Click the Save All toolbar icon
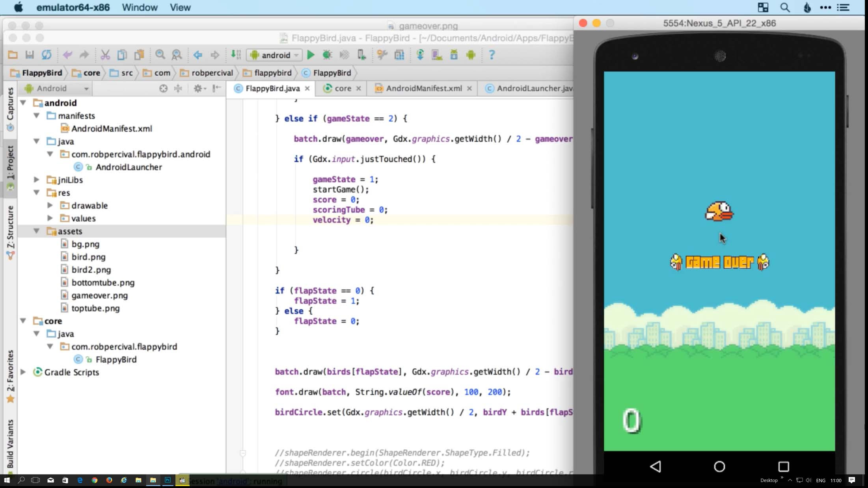 (30, 55)
